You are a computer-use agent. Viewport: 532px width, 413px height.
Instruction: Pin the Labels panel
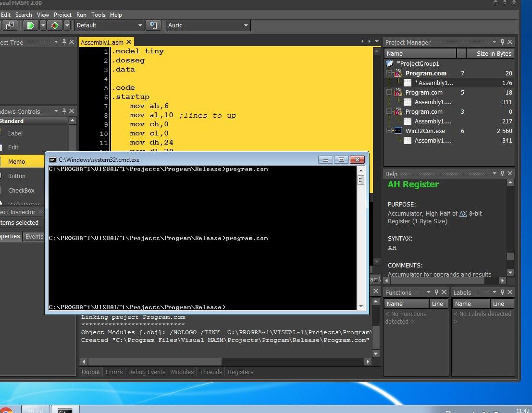pos(503,292)
